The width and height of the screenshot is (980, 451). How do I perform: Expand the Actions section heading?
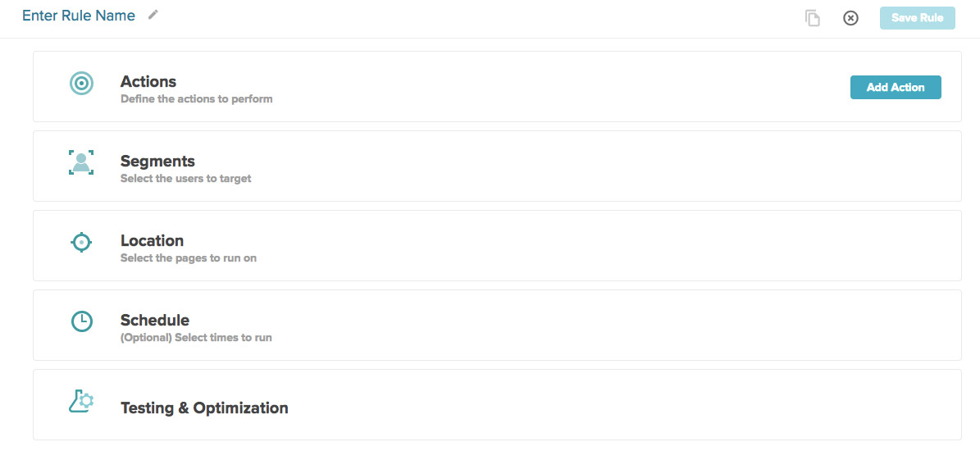pyautogui.click(x=148, y=82)
